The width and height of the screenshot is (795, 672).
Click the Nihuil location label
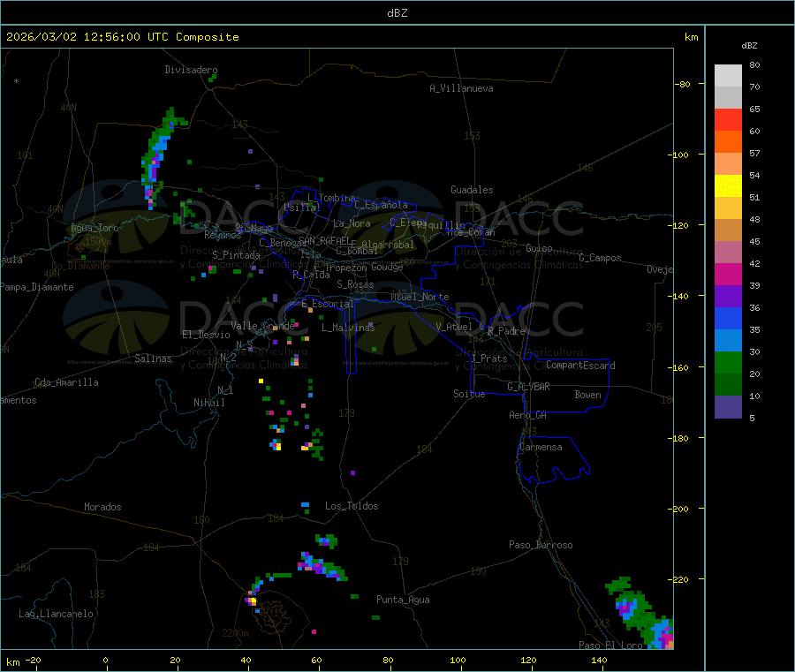point(208,403)
